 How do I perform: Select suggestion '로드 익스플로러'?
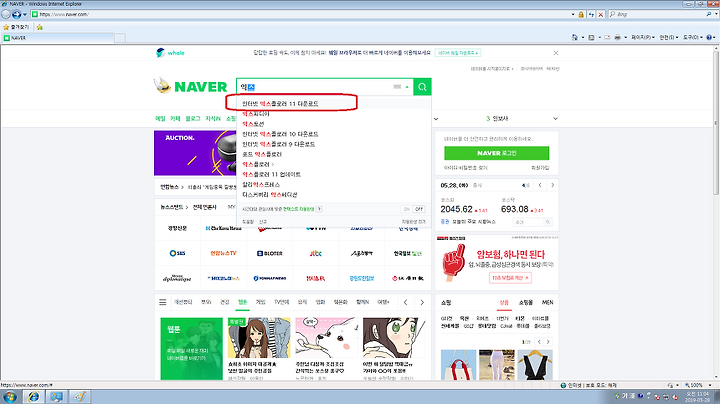[262, 154]
